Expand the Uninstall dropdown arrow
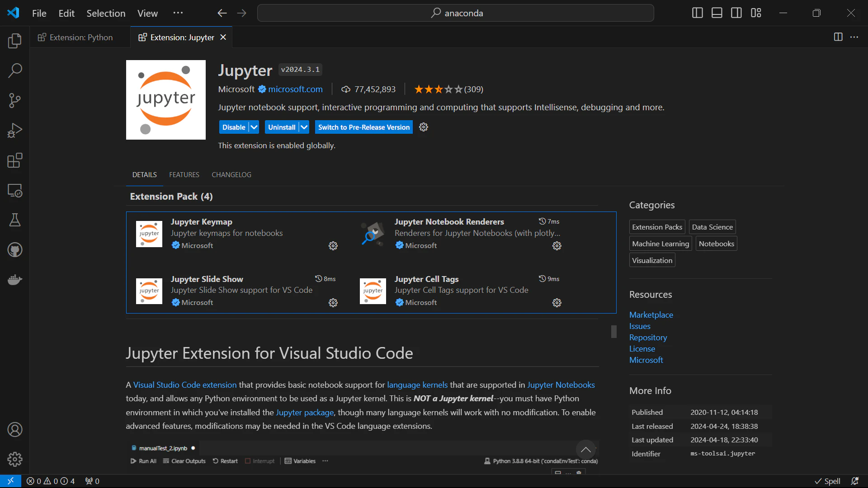The width and height of the screenshot is (868, 488). (x=304, y=127)
